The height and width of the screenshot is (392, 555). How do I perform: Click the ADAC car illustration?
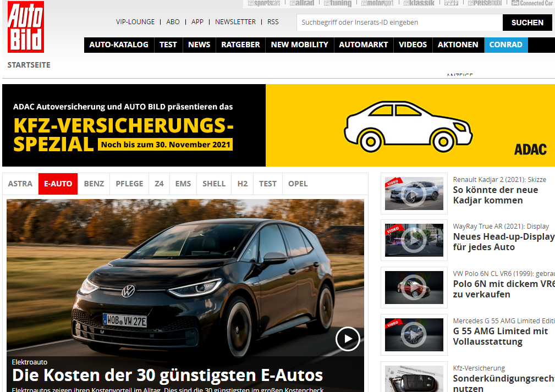pos(408,126)
